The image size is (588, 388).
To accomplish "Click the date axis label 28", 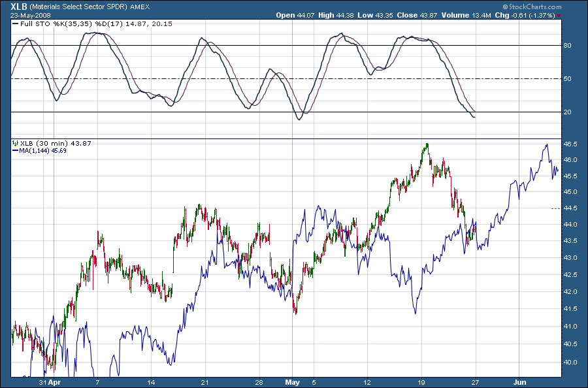I will click(259, 382).
